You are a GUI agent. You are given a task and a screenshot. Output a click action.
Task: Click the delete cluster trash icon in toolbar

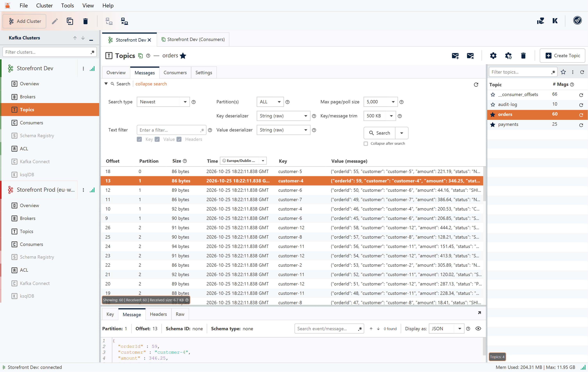tap(85, 21)
